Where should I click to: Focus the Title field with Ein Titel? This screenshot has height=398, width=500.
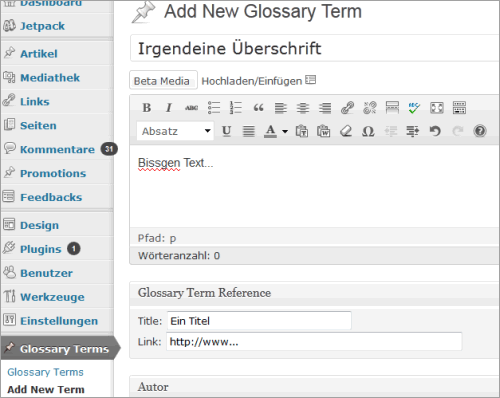point(259,321)
